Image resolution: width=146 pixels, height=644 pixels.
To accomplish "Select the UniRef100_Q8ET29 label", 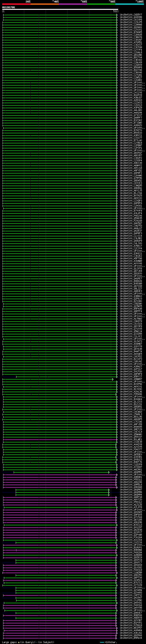I will tap(131, 429).
